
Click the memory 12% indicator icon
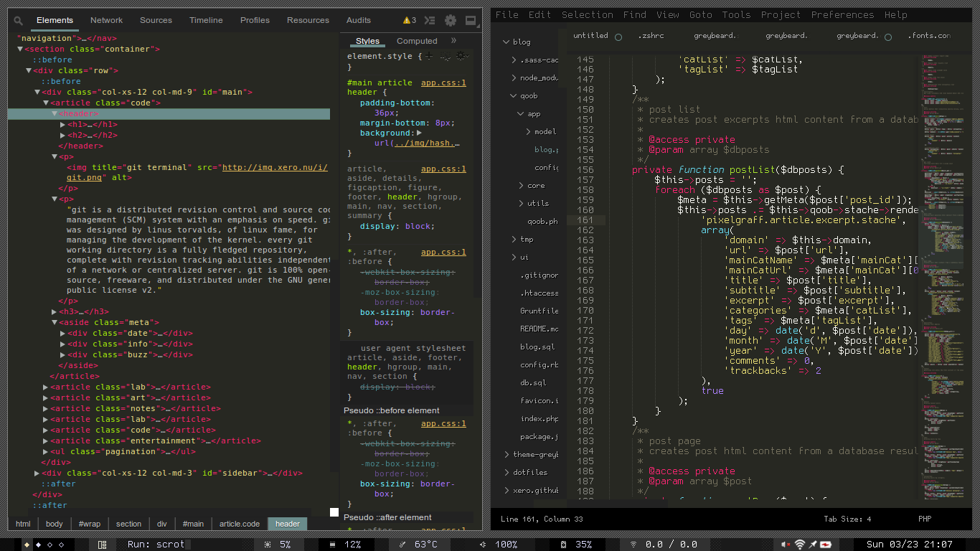[332, 545]
